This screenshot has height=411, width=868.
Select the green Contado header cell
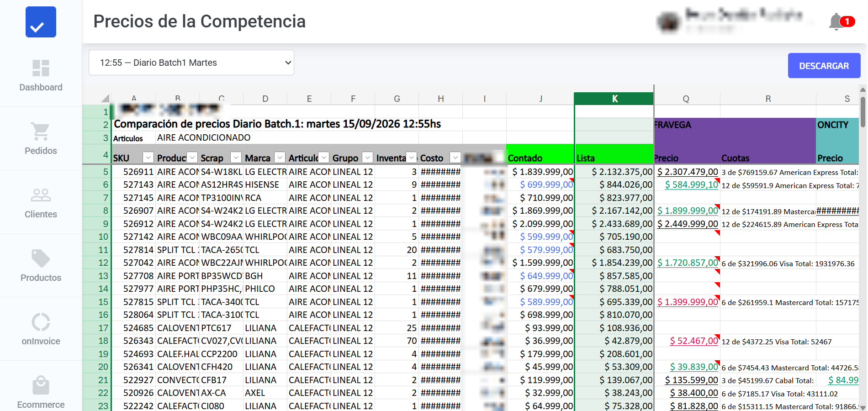pos(540,154)
